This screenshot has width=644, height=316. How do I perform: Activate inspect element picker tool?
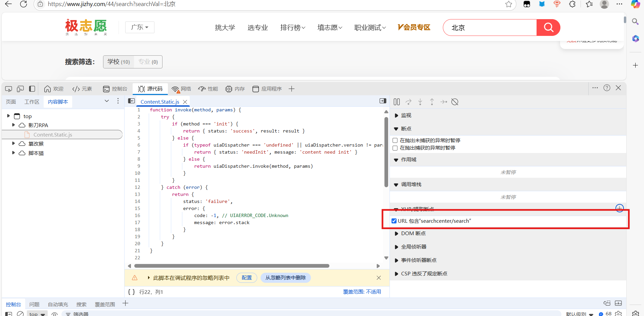9,89
